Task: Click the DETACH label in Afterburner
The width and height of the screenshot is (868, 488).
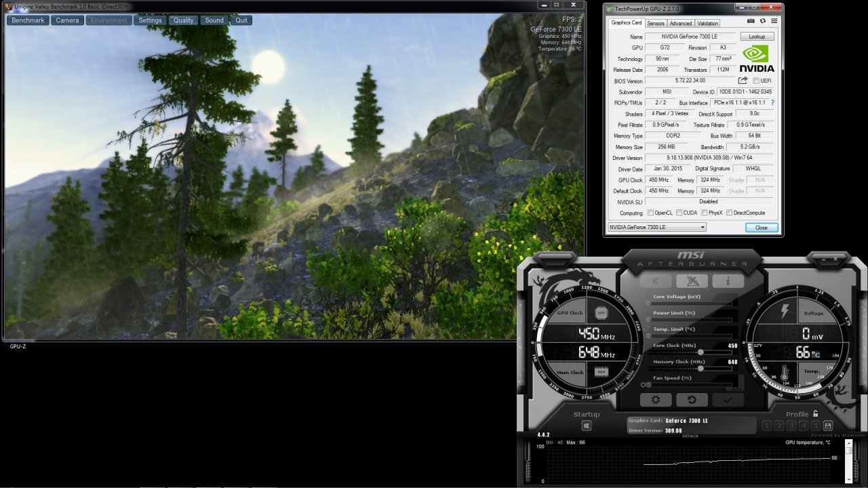Action: (x=690, y=436)
